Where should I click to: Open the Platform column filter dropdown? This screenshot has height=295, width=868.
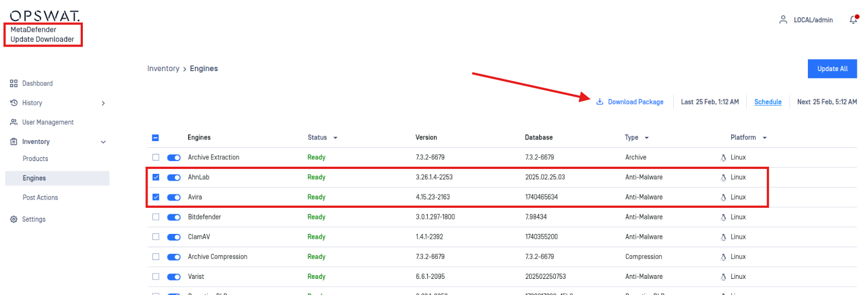coord(765,138)
